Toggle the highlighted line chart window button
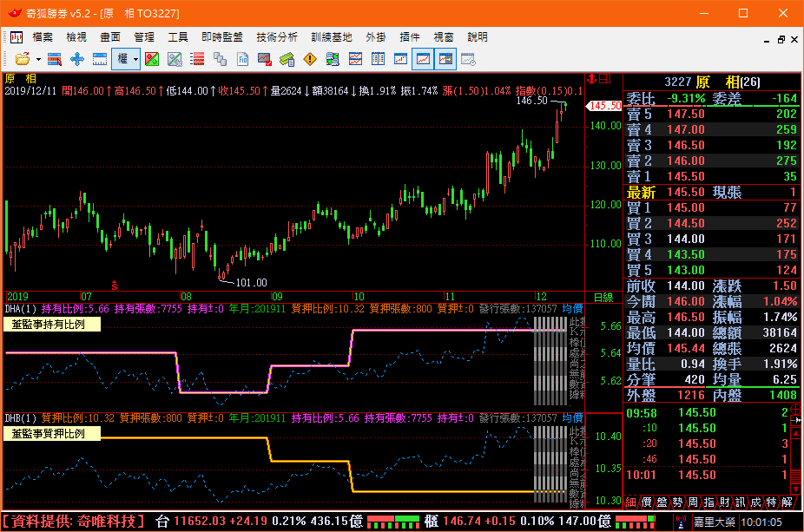The height and width of the screenshot is (532, 804). tap(423, 60)
